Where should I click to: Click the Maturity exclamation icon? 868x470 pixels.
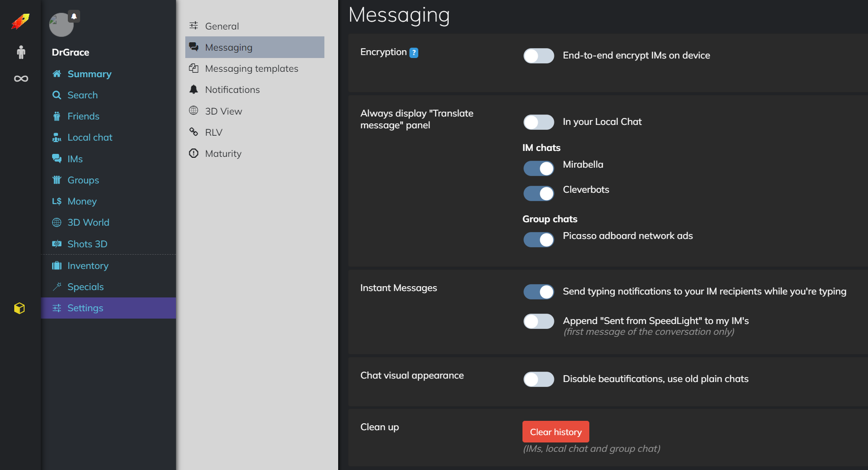(194, 153)
